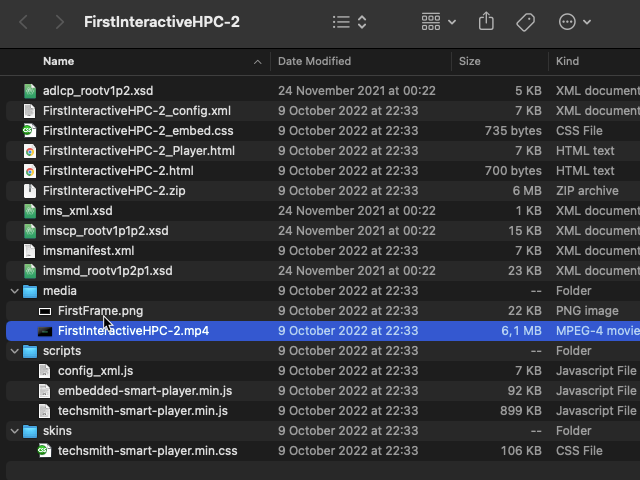The height and width of the screenshot is (480, 640).
Task: Click the MPEG-4 movie kind cell
Action: click(x=598, y=331)
